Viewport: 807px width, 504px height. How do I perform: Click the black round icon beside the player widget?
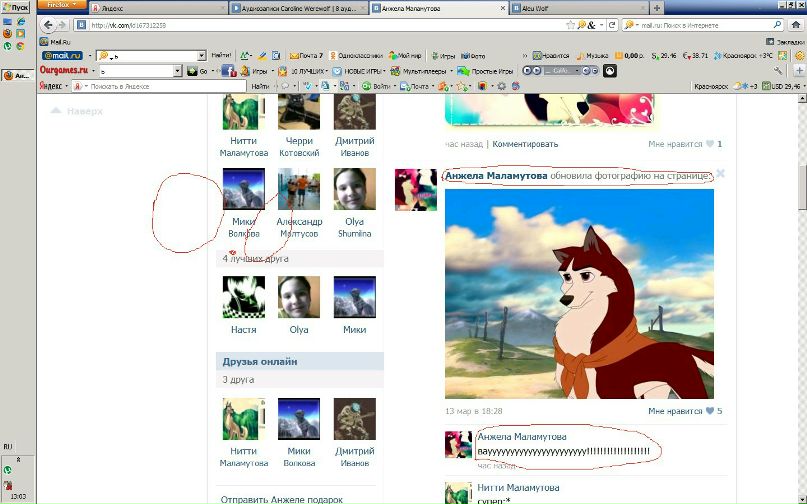(609, 71)
